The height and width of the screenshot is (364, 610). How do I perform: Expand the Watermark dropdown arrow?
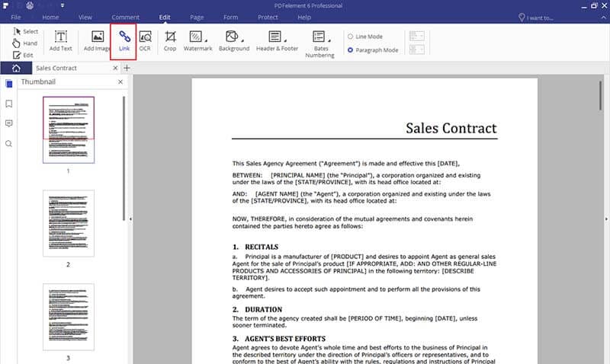tap(206, 40)
